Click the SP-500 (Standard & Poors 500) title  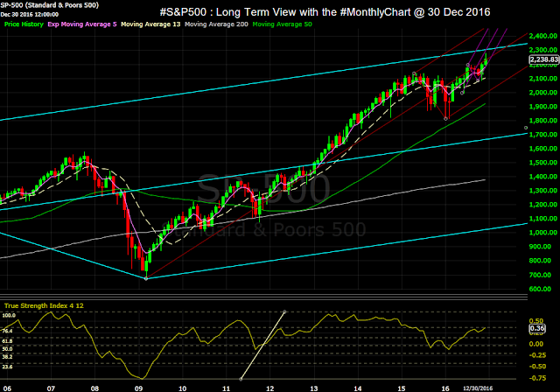50,5
